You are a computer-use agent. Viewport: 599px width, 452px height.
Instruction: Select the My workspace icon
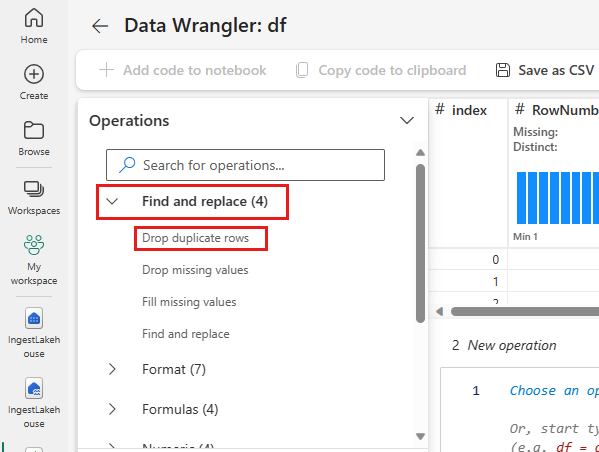tap(34, 245)
